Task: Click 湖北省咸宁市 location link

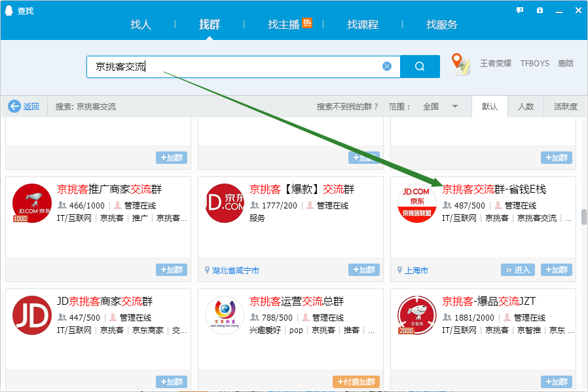Action: pyautogui.click(x=236, y=270)
